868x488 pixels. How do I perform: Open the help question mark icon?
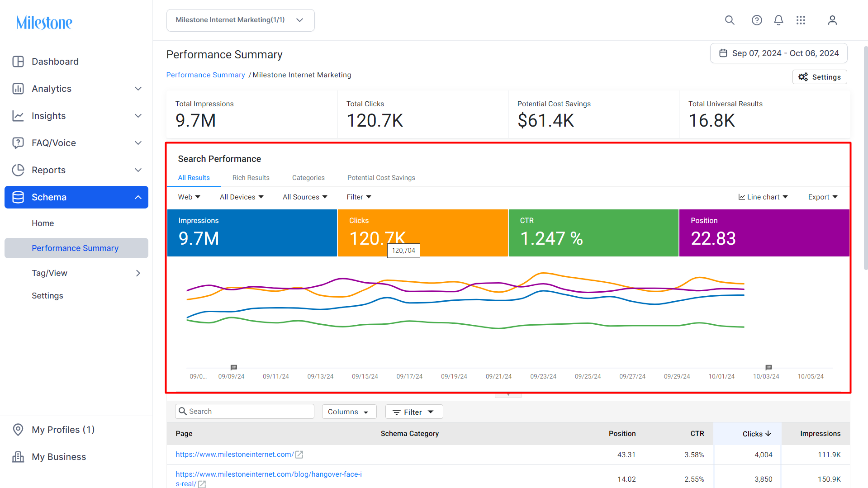(x=757, y=20)
